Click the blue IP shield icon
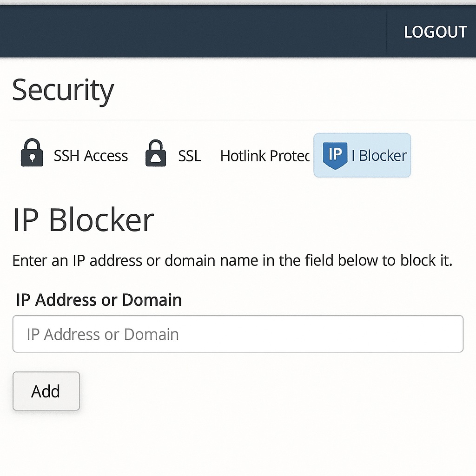Screen dimensions: 476x476 pyautogui.click(x=335, y=155)
